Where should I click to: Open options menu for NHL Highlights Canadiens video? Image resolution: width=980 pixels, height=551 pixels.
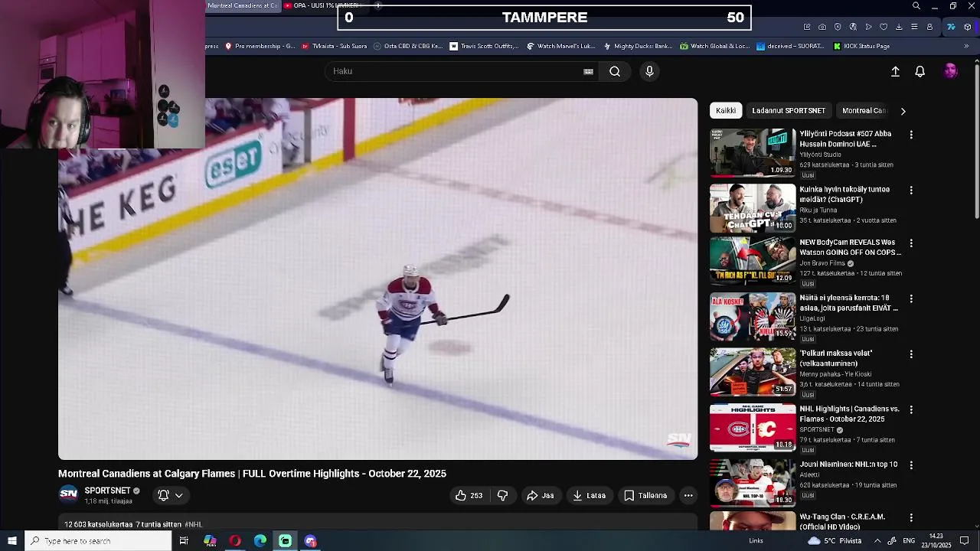(911, 410)
